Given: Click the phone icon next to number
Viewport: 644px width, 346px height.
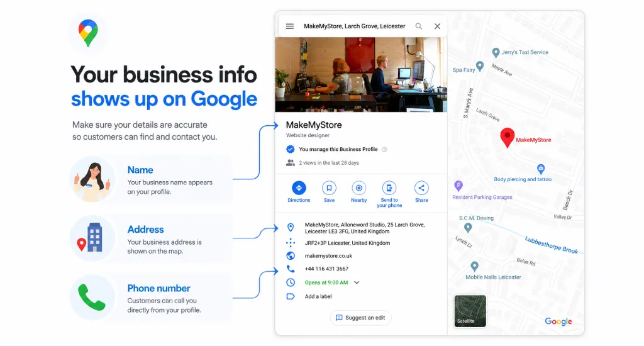Looking at the screenshot, I should [x=291, y=269].
